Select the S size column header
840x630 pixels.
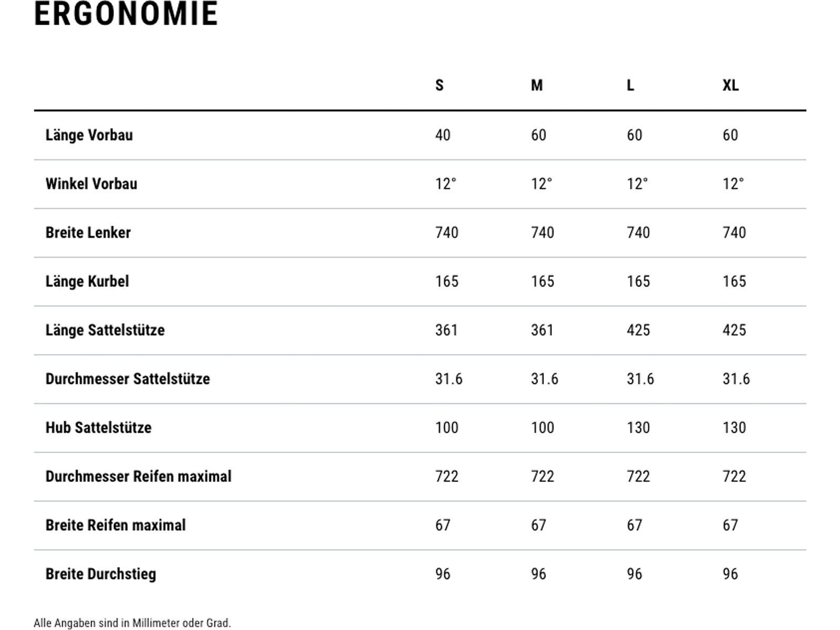(x=439, y=85)
